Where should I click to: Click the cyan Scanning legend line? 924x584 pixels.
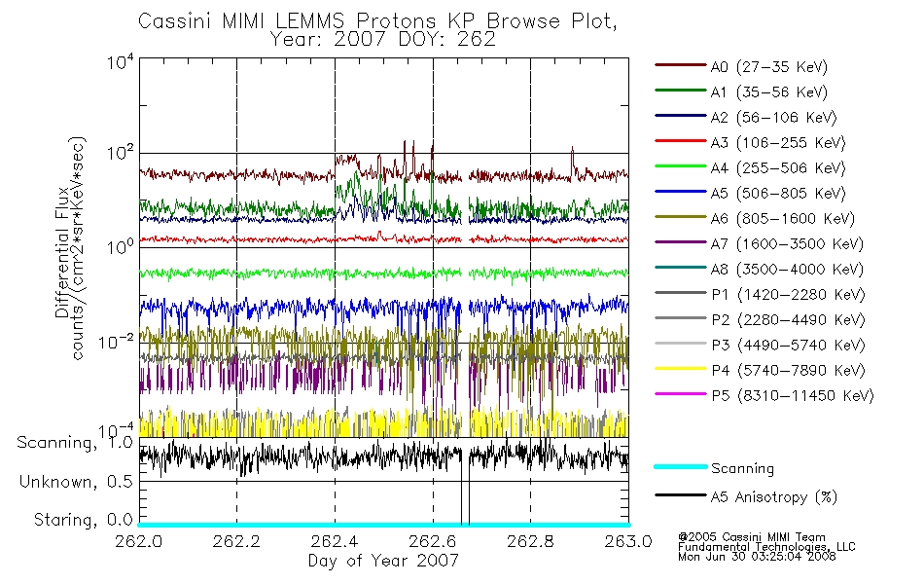click(681, 466)
